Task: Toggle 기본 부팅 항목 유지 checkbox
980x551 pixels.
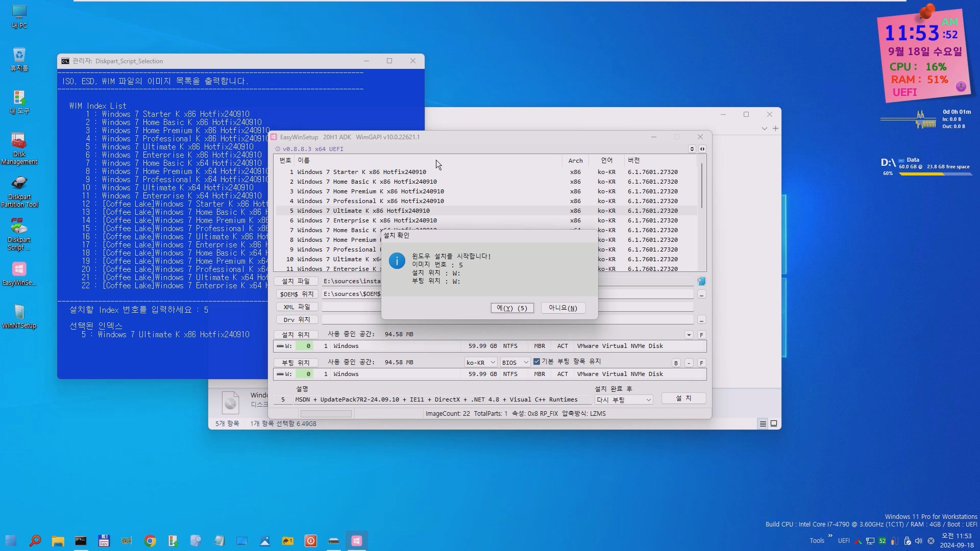Action: point(536,362)
